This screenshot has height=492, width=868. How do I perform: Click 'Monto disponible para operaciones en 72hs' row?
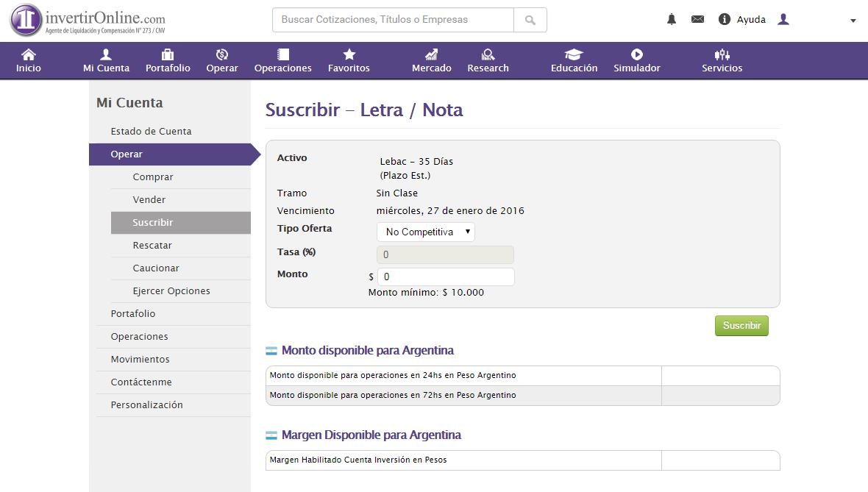[522, 395]
